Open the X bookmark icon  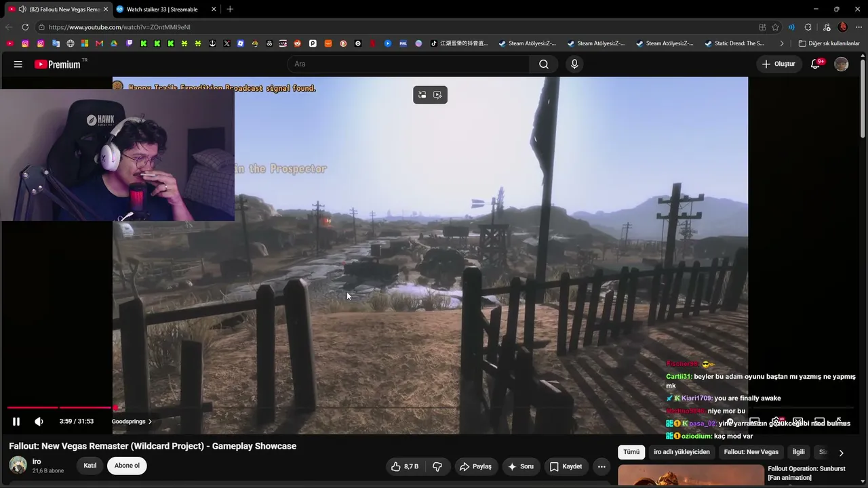(226, 43)
